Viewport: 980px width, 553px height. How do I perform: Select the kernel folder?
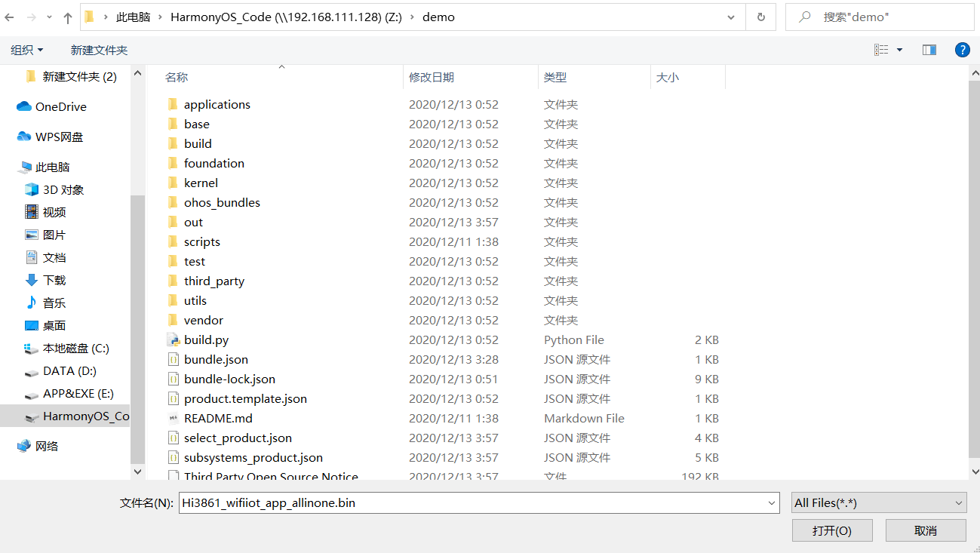[x=201, y=183]
